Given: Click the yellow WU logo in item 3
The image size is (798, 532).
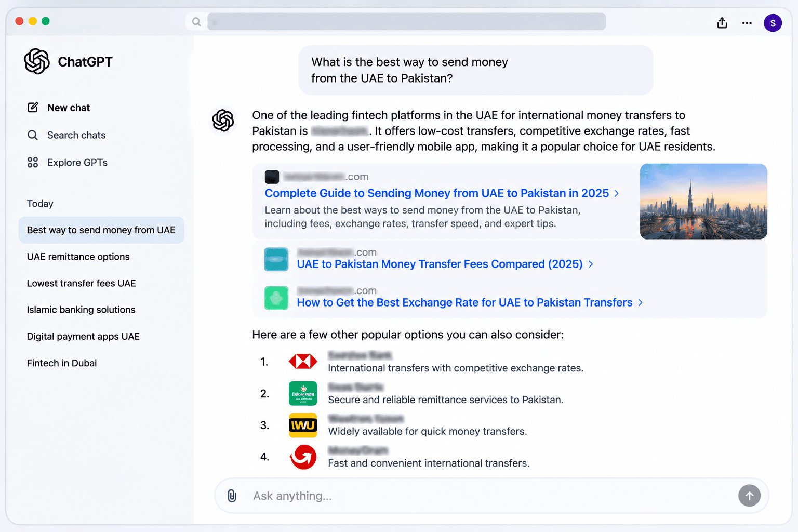Looking at the screenshot, I should 303,425.
